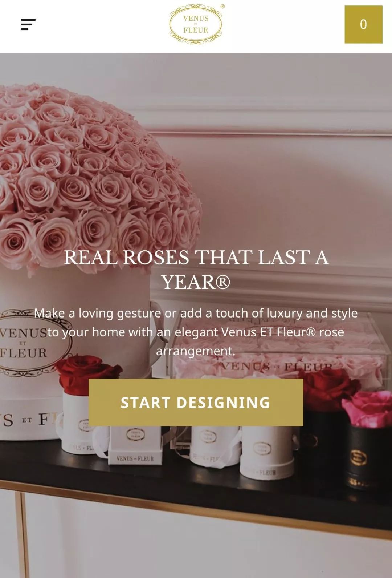Viewport: 392px width, 578px height.
Task: Click the registered trademark symbol near the logo
Action: 222,6
